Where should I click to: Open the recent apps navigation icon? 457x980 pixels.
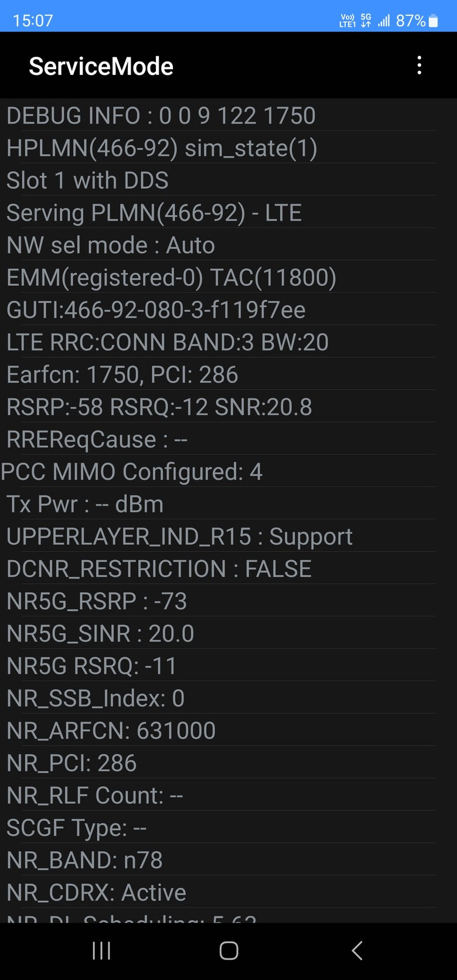[x=101, y=950]
